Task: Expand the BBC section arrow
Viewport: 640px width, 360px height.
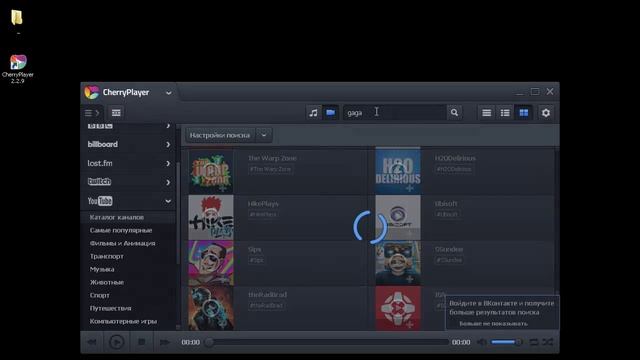Action: 168,126
